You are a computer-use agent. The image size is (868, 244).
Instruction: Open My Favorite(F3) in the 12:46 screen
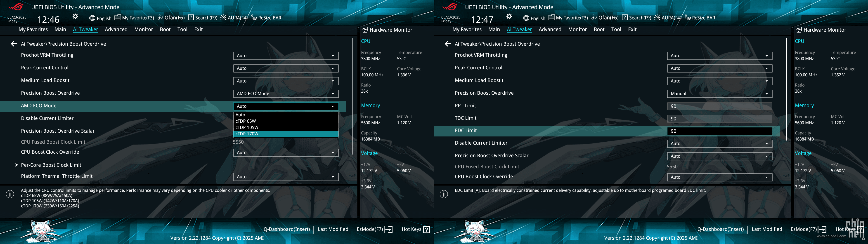coord(134,18)
